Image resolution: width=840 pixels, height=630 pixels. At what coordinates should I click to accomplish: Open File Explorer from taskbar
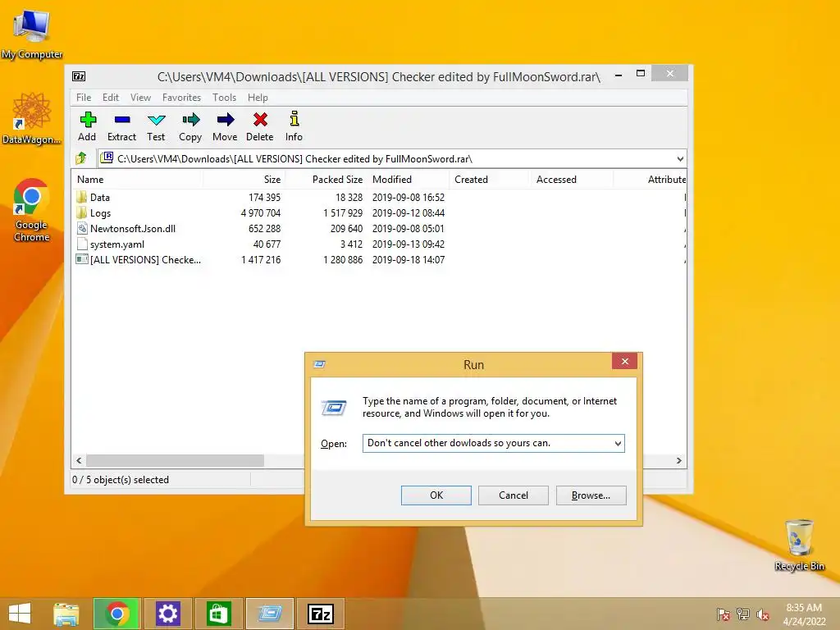point(66,614)
